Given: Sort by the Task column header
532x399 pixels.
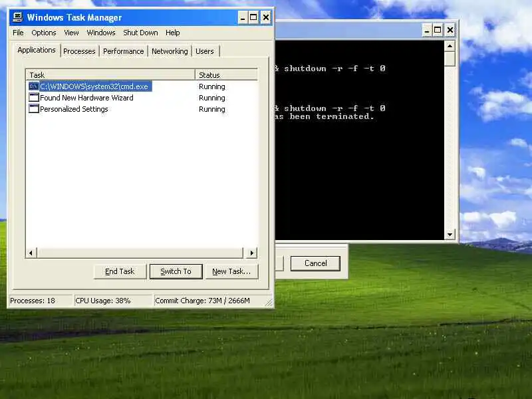Looking at the screenshot, I should (110, 75).
